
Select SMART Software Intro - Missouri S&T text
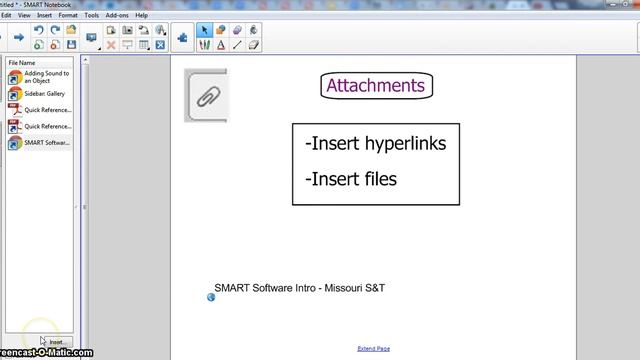pos(300,288)
